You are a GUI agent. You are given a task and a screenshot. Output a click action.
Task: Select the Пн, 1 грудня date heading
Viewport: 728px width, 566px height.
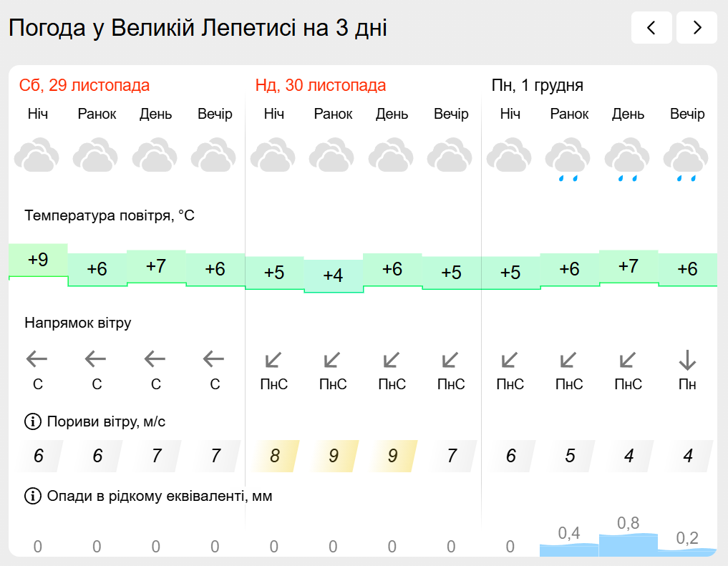[x=538, y=86]
